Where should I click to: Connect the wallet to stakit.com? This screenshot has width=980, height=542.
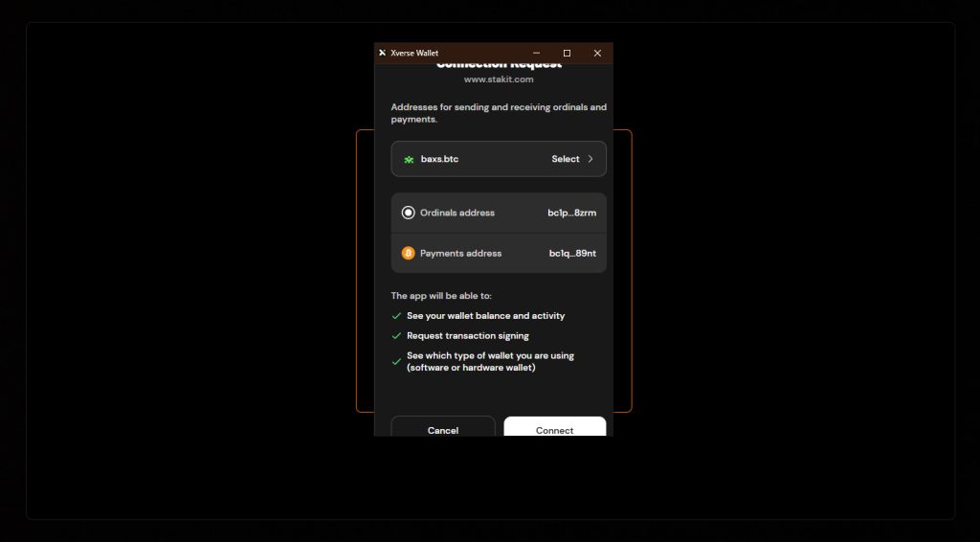tap(555, 426)
